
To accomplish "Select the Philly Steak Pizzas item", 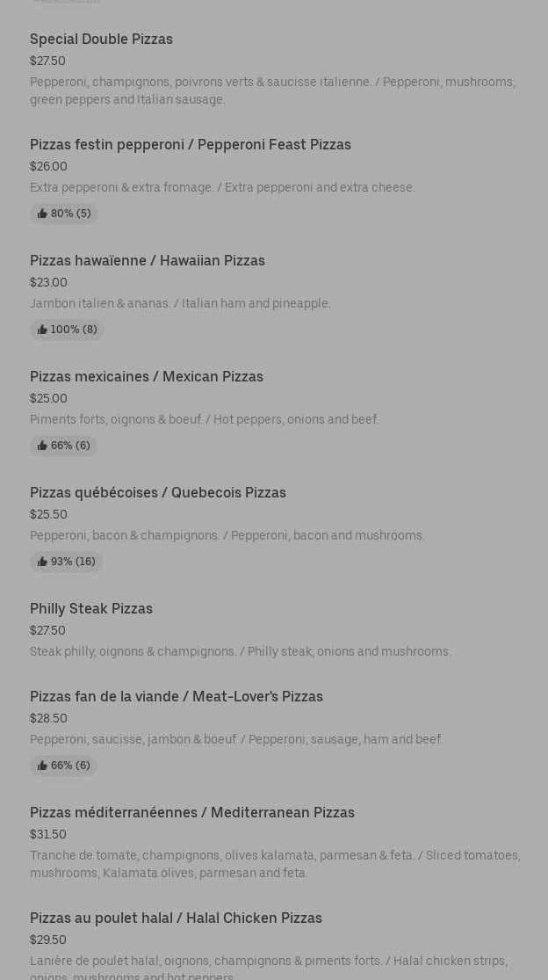I will click(x=90, y=608).
